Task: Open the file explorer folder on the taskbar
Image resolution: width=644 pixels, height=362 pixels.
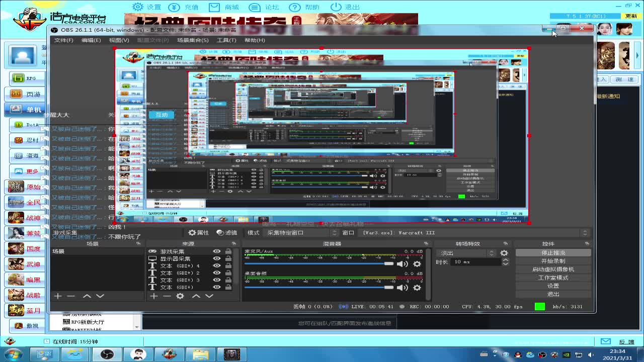Action: [x=200, y=354]
